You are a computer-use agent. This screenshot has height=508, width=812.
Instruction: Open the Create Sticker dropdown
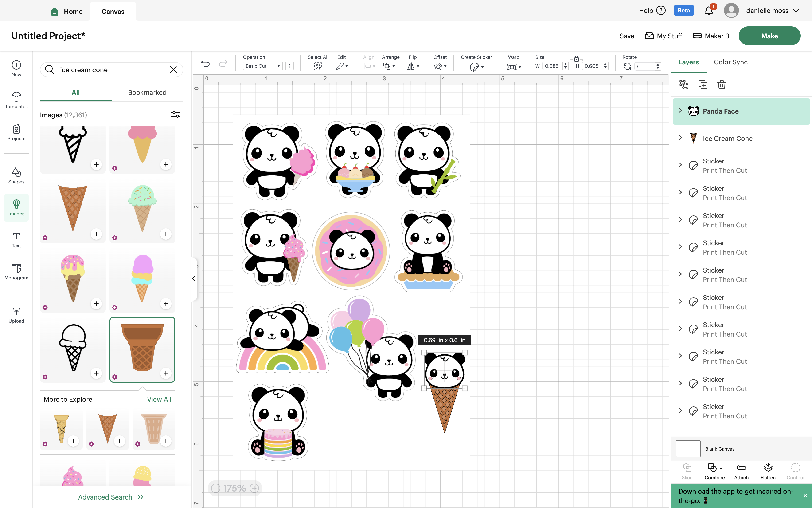point(476,67)
